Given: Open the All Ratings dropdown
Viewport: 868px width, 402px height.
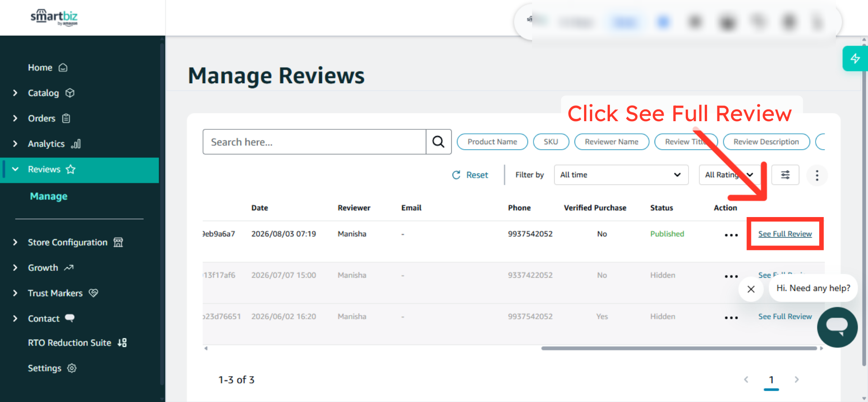Looking at the screenshot, I should (x=729, y=175).
